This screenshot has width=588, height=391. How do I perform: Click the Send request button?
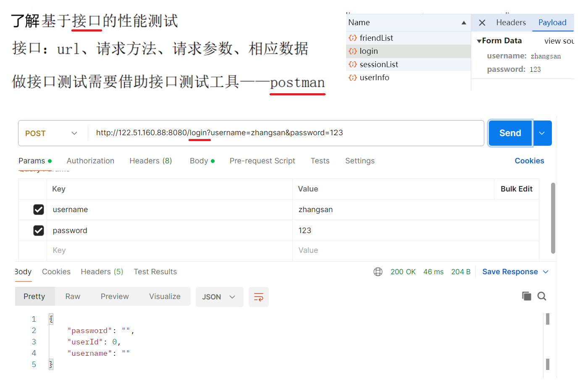pos(510,133)
